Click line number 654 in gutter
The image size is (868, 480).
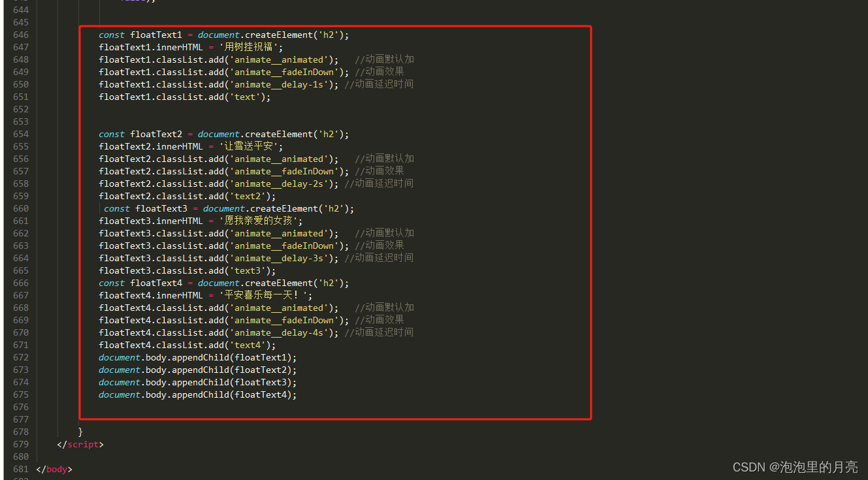click(21, 134)
